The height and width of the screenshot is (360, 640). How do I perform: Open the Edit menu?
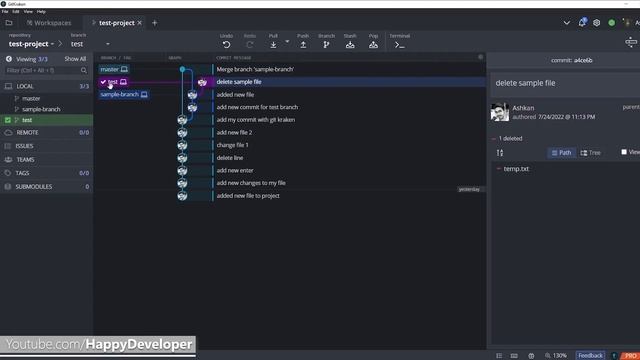pyautogui.click(x=16, y=11)
